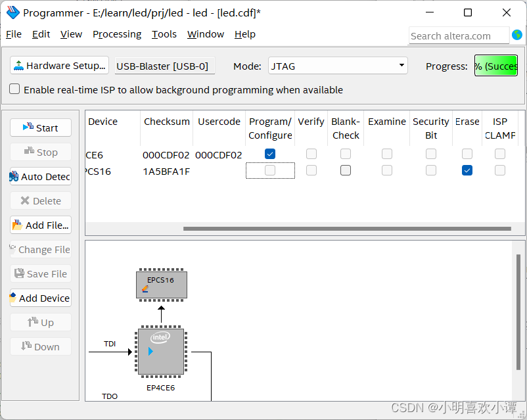Viewport: 527px width, 420px height.
Task: Open the View menu
Action: pos(71,34)
